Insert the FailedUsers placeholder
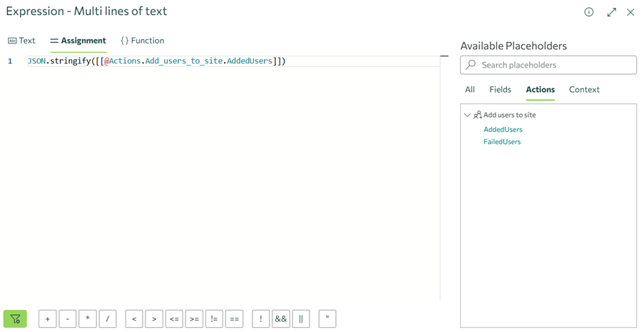Image resolution: width=644 pixels, height=332 pixels. tap(502, 142)
